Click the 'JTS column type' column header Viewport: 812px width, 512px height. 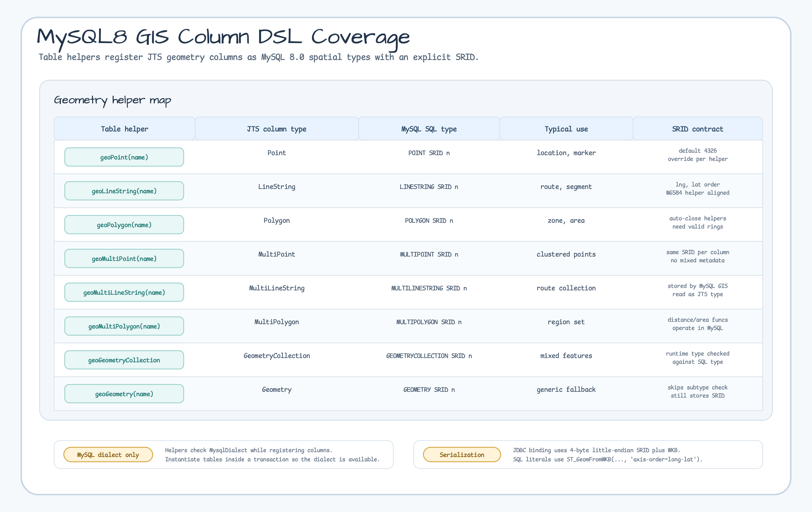pos(276,129)
